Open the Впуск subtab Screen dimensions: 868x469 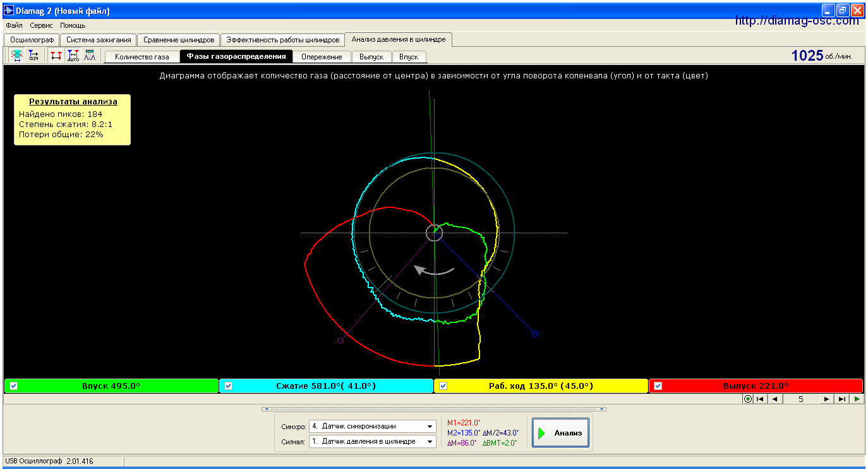409,57
